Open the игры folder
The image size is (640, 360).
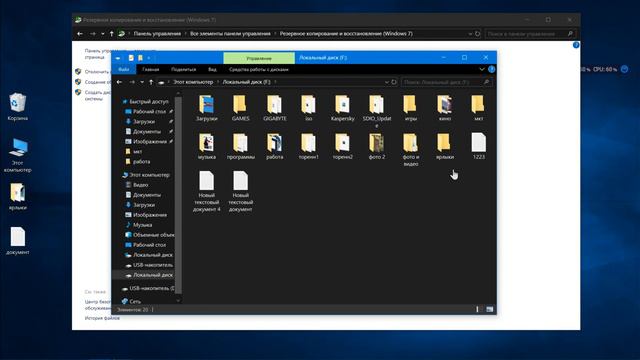pyautogui.click(x=411, y=108)
